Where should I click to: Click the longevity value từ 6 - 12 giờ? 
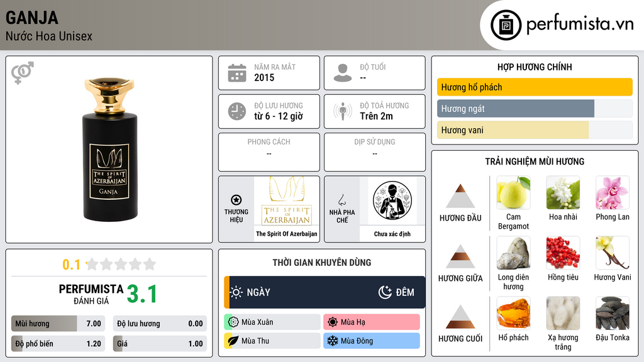pos(279,116)
